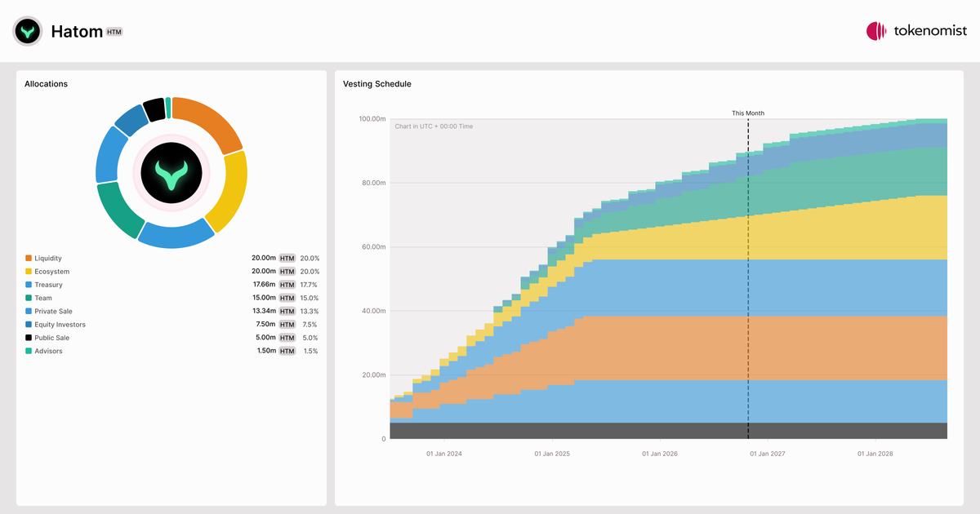Click the Team allocation label
980x514 pixels.
(x=43, y=298)
